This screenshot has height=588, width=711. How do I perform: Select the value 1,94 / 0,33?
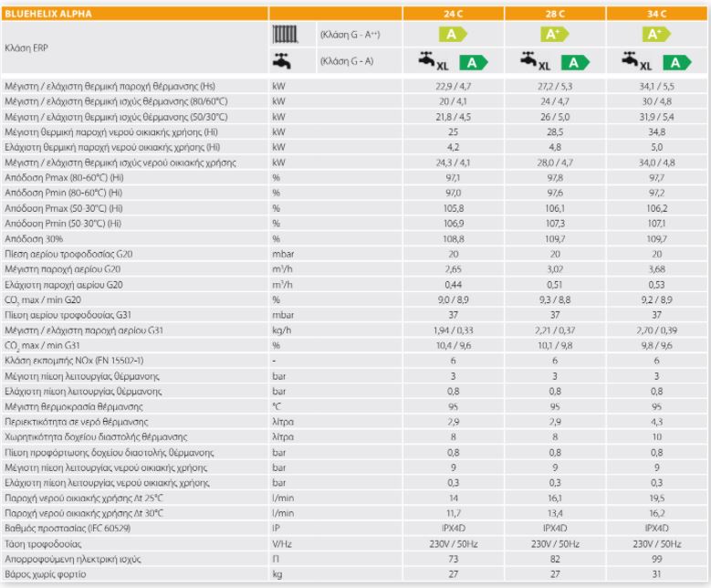[x=453, y=331]
